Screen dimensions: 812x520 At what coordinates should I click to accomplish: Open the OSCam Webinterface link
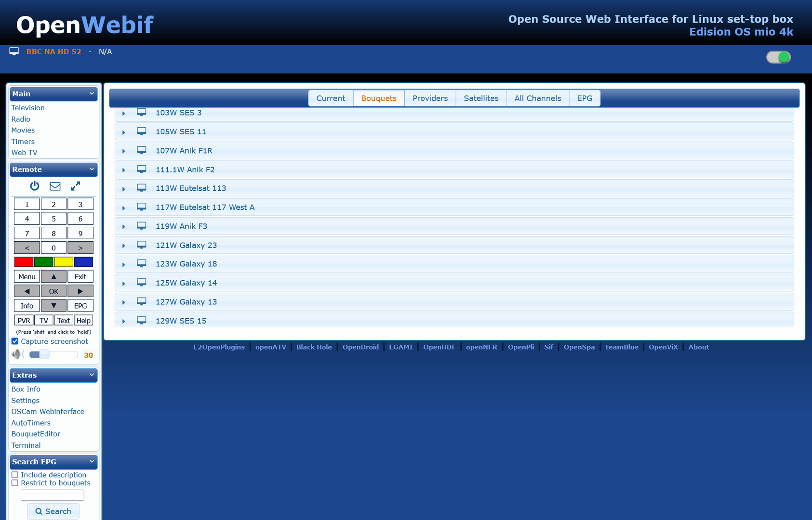pos(48,412)
